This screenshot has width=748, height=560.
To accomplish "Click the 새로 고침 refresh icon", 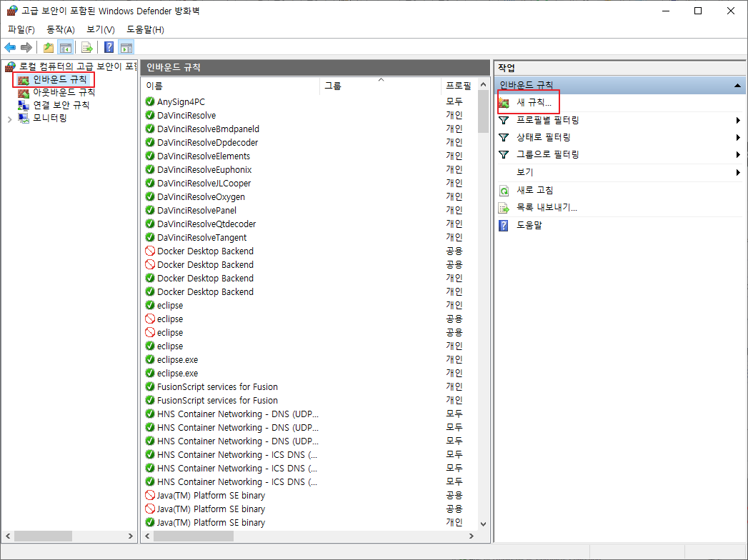I will pos(504,190).
